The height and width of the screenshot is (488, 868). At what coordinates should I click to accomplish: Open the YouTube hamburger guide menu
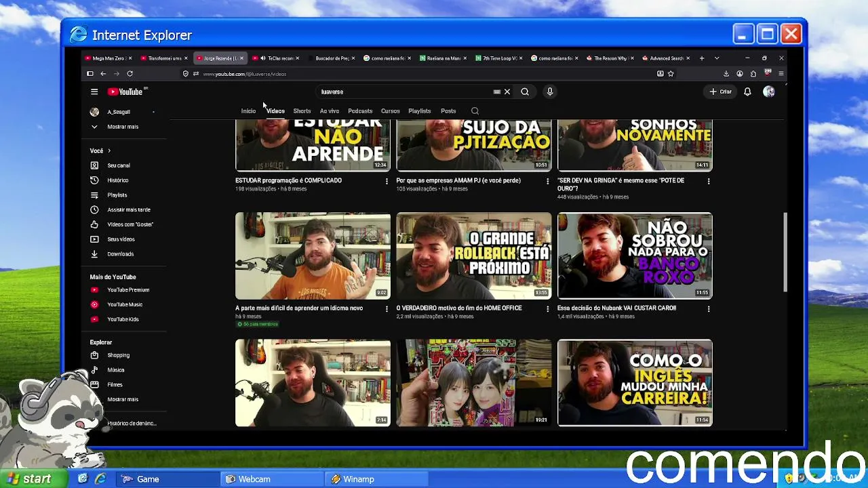(x=94, y=91)
